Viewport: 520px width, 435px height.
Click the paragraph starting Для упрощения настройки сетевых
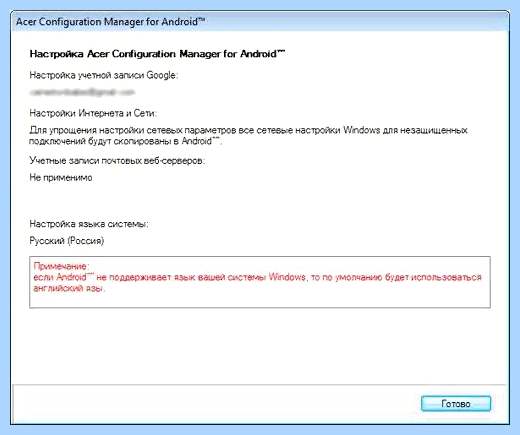(x=248, y=136)
